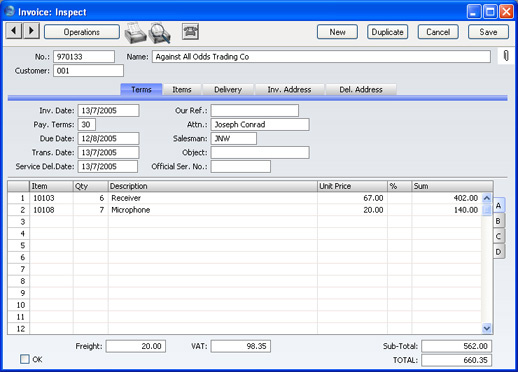Image resolution: width=518 pixels, height=372 pixels.
Task: Click the Description column header
Action: 213,186
